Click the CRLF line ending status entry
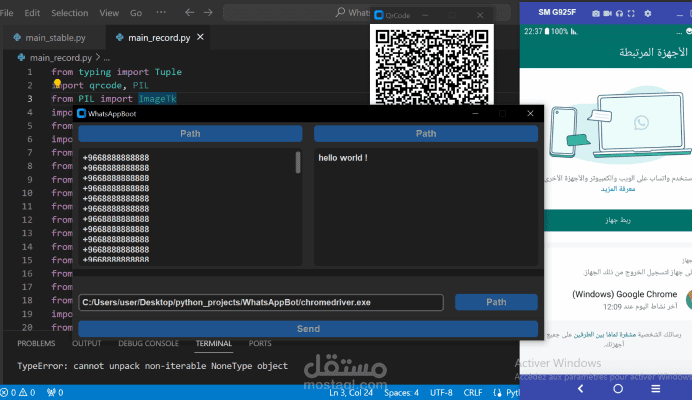Image resolution: width=692 pixels, height=400 pixels. point(473,392)
